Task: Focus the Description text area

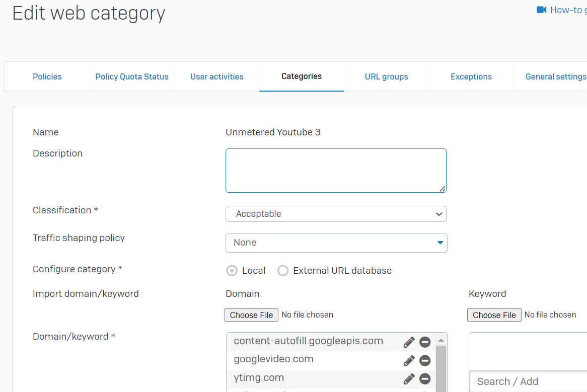Action: pos(336,171)
